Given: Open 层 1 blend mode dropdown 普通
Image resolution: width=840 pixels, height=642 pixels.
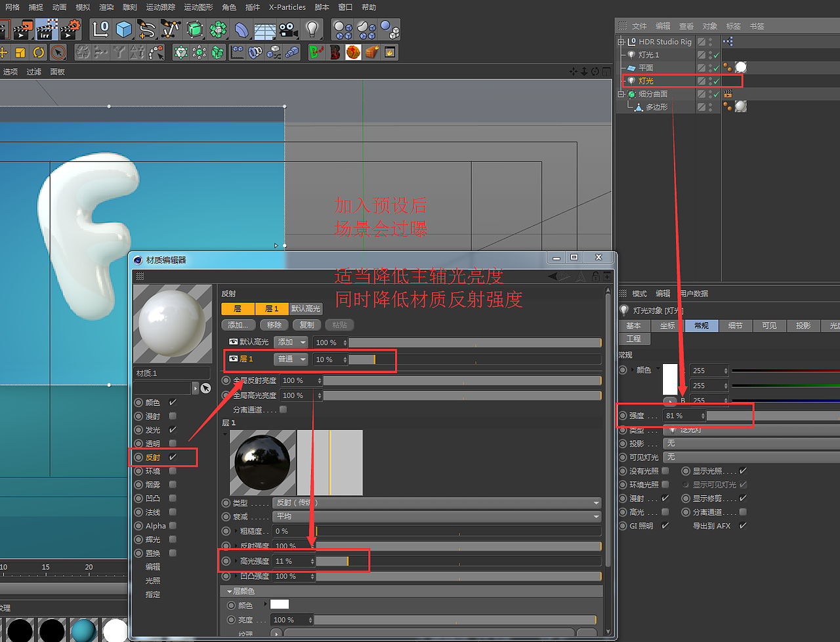Looking at the screenshot, I should tap(291, 359).
